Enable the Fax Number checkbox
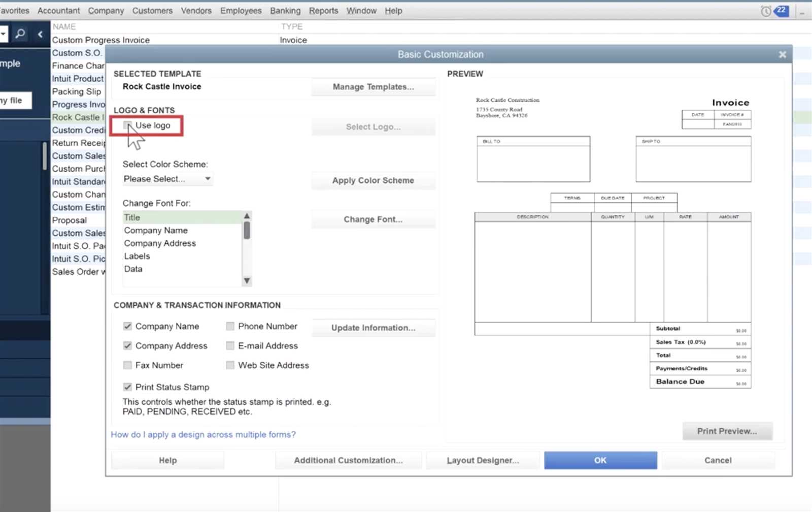The height and width of the screenshot is (512, 812). tap(128, 365)
